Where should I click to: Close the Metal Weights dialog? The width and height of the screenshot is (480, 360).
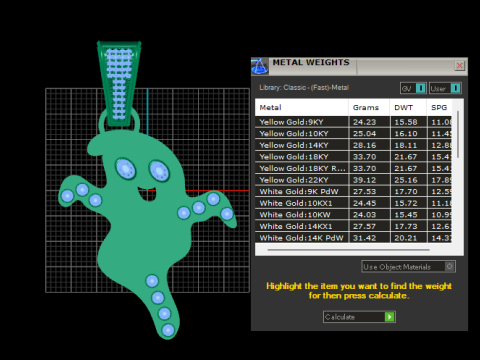(x=460, y=65)
